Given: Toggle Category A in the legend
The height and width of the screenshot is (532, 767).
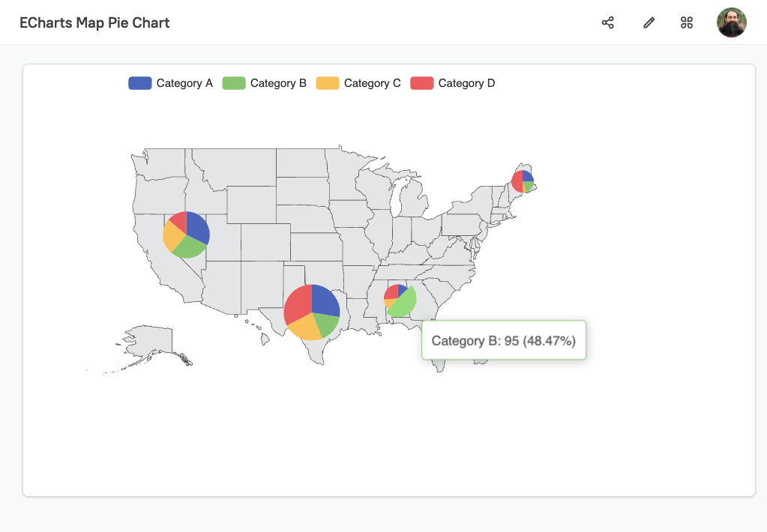Looking at the screenshot, I should click(170, 83).
